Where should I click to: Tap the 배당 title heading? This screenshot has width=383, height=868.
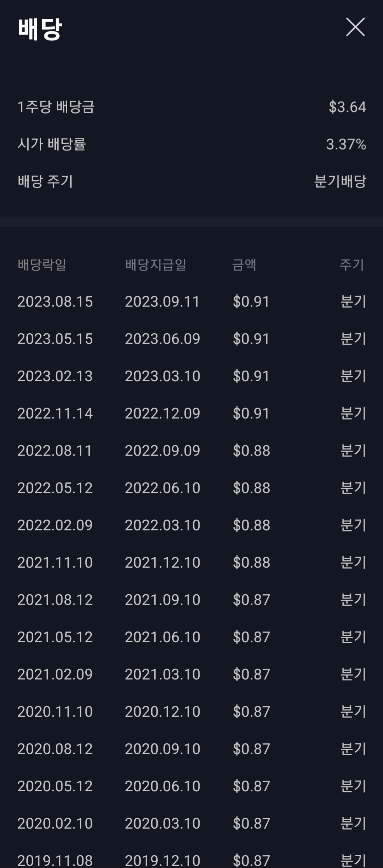click(x=40, y=29)
